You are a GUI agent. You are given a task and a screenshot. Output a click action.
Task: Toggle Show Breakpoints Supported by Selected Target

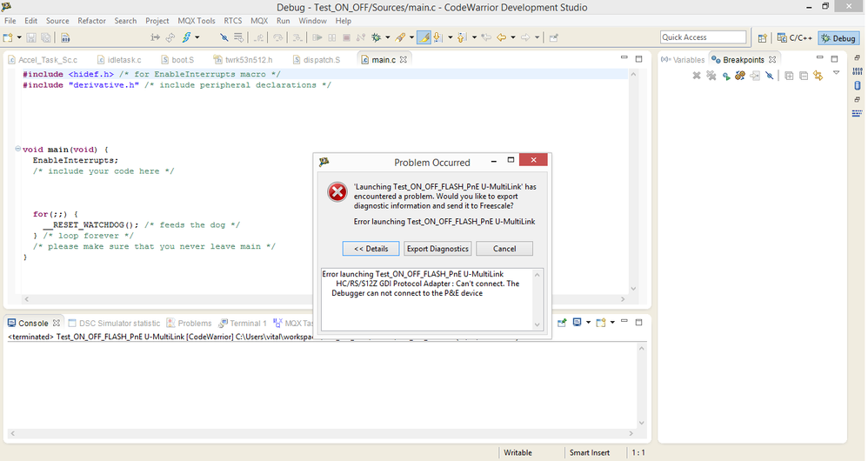pos(725,76)
